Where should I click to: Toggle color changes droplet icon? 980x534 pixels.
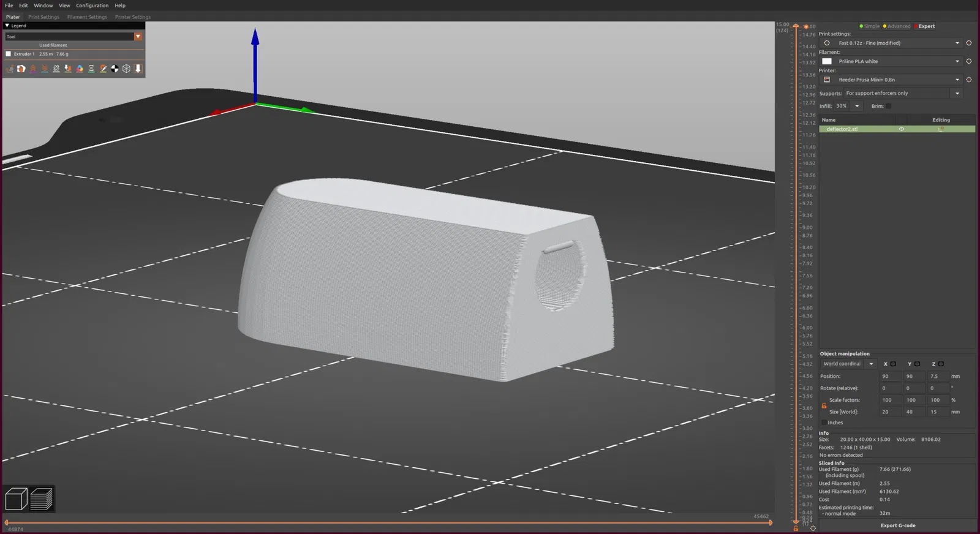80,69
